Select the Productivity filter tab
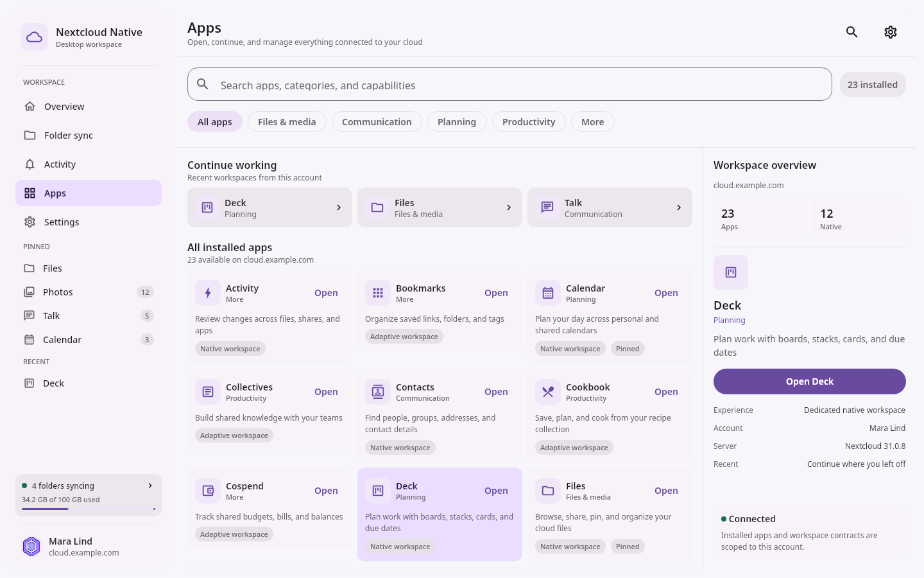Viewport: 924px width, 578px height. (529, 122)
